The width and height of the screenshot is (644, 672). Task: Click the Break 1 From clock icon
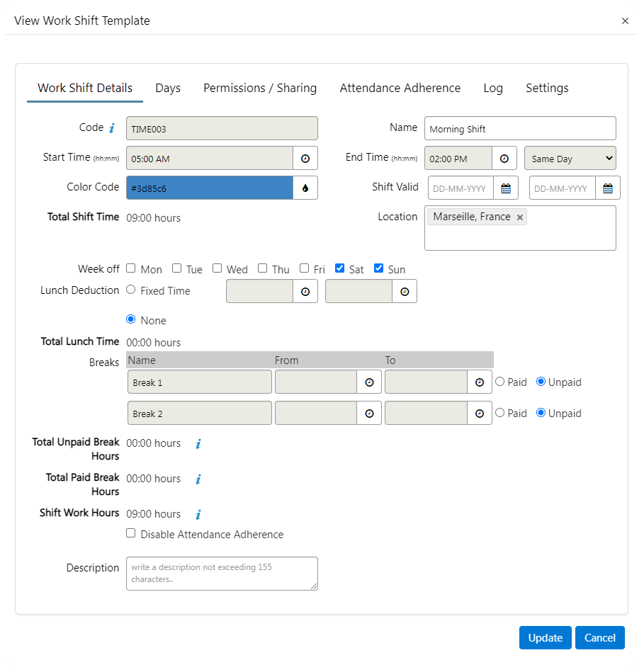click(369, 382)
